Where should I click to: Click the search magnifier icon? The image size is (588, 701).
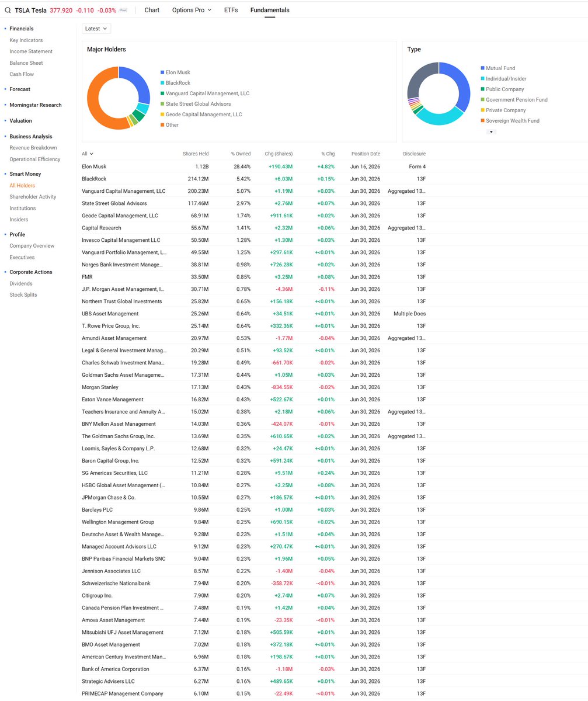[x=8, y=11]
